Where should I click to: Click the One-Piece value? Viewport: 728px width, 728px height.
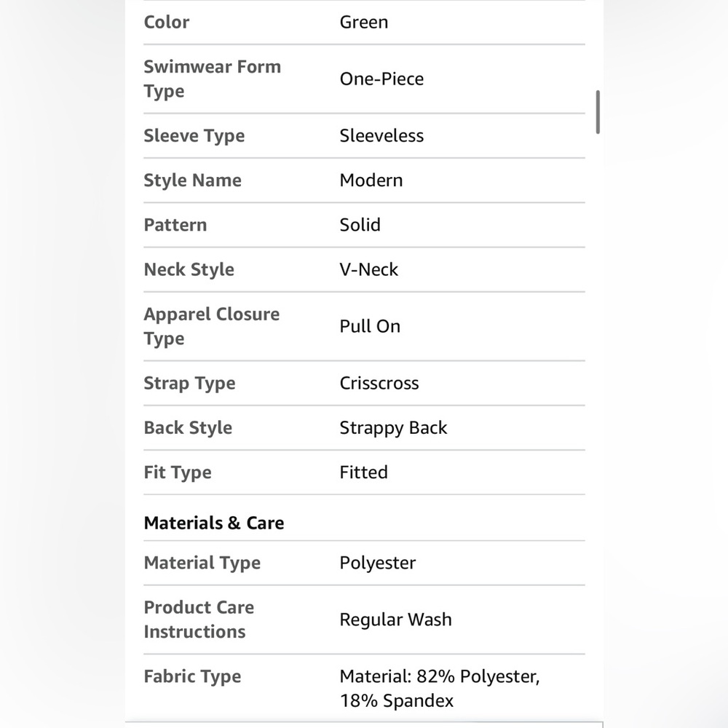381,79
